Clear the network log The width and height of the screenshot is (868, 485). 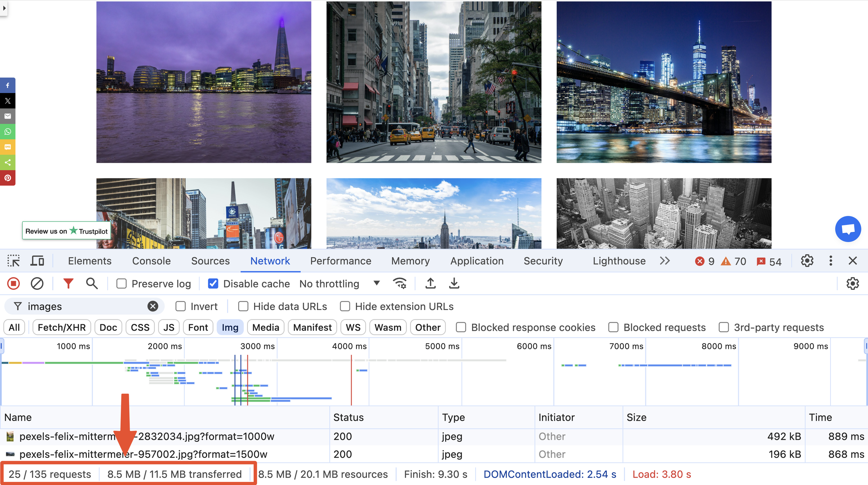pyautogui.click(x=37, y=284)
